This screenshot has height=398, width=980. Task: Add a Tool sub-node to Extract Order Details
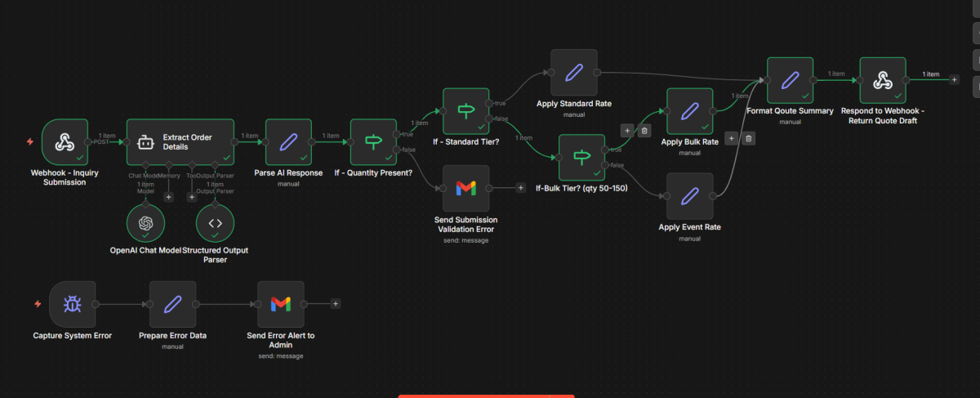click(192, 196)
